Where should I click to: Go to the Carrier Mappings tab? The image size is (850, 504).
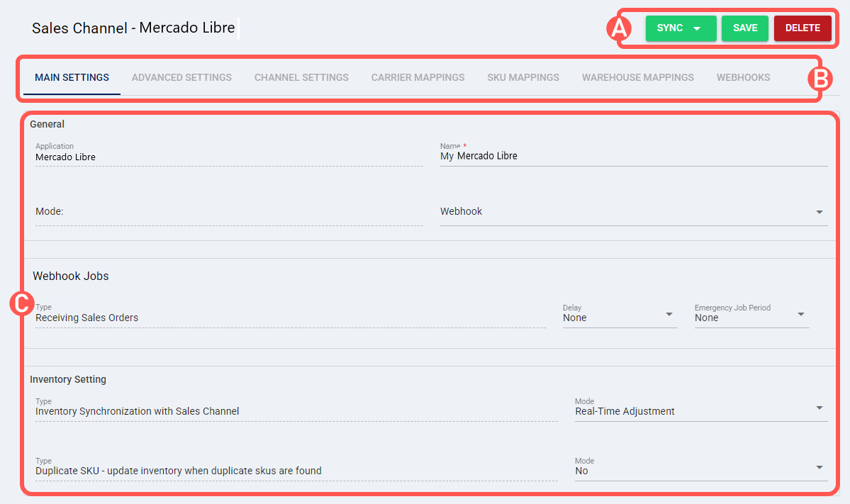point(418,77)
